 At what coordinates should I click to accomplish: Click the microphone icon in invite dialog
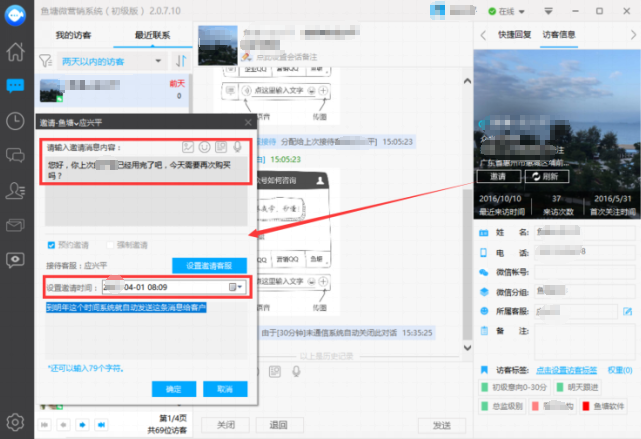pos(236,147)
